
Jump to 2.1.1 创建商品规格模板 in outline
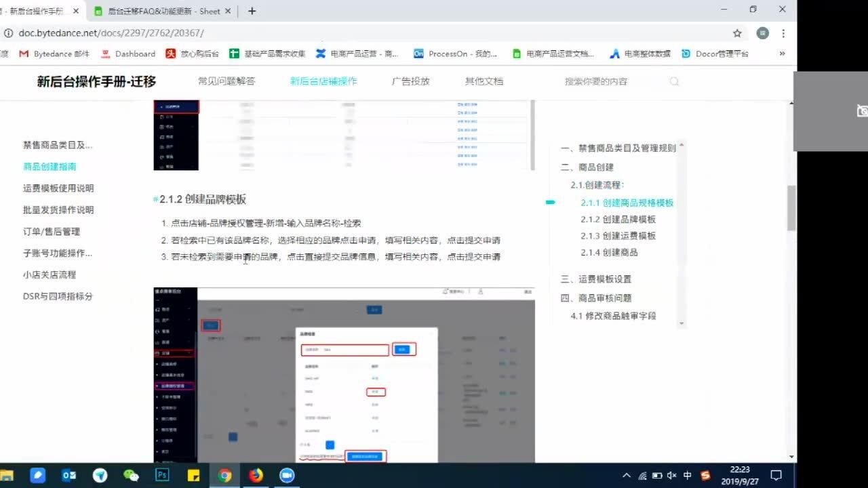(627, 203)
